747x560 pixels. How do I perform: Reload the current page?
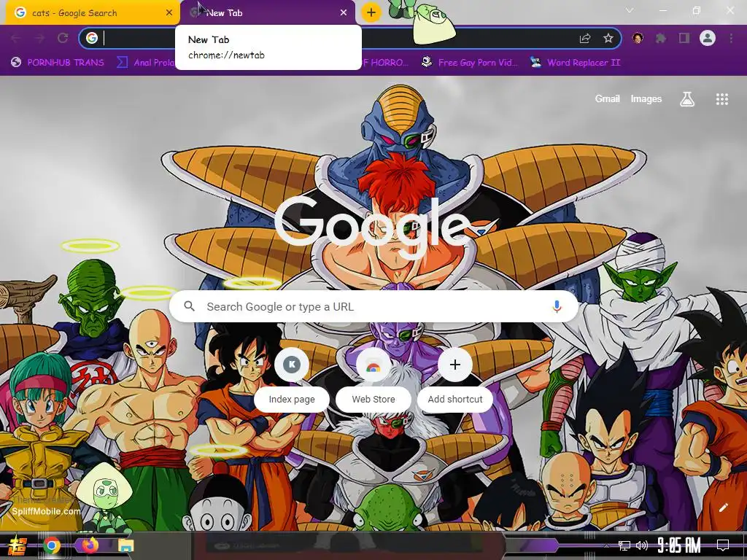point(63,38)
